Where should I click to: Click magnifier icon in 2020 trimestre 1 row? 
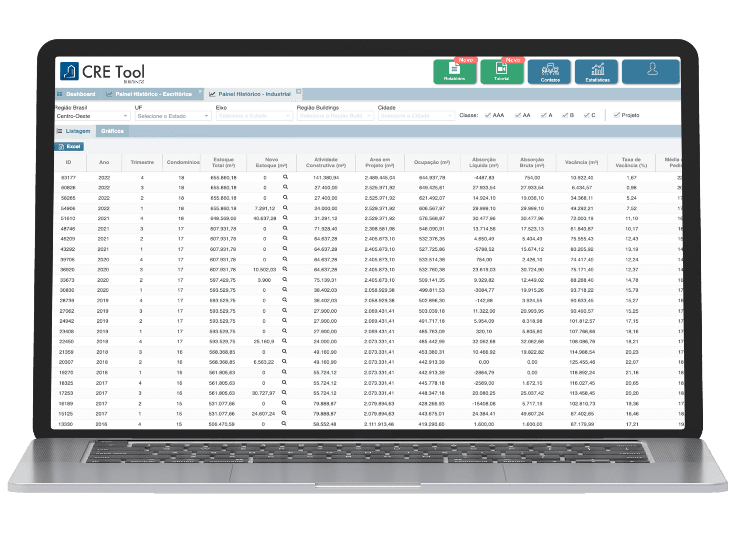point(284,290)
